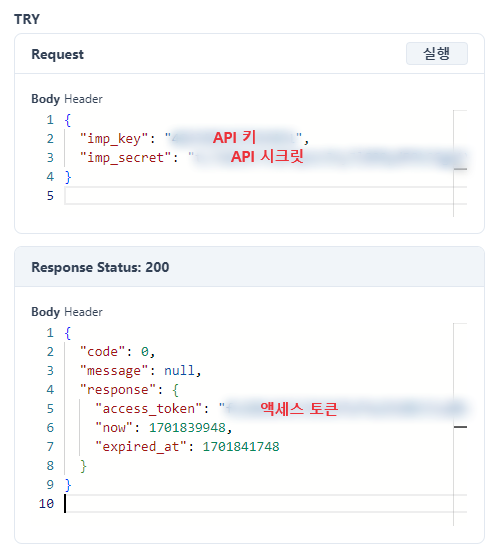Viewport: 500px width, 559px height.
Task: Select the Response Body tab
Action: click(x=46, y=312)
